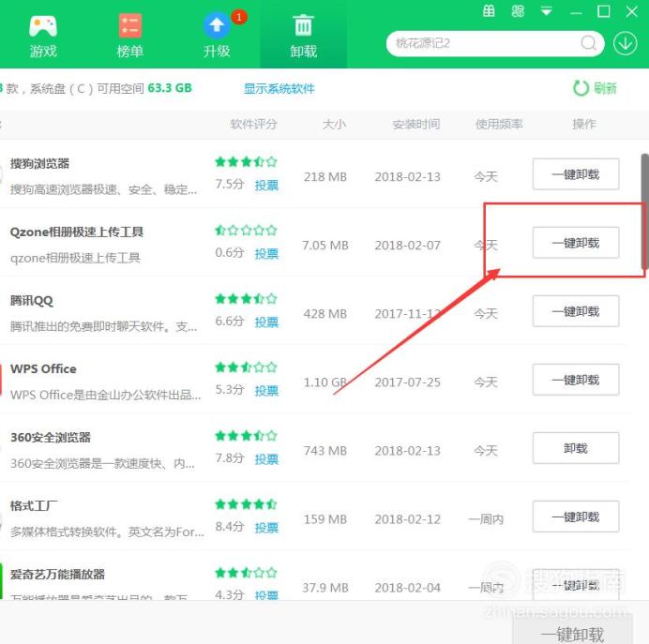Click the star rating of 腾讯QQ
The width and height of the screenshot is (649, 644).
pyautogui.click(x=246, y=299)
